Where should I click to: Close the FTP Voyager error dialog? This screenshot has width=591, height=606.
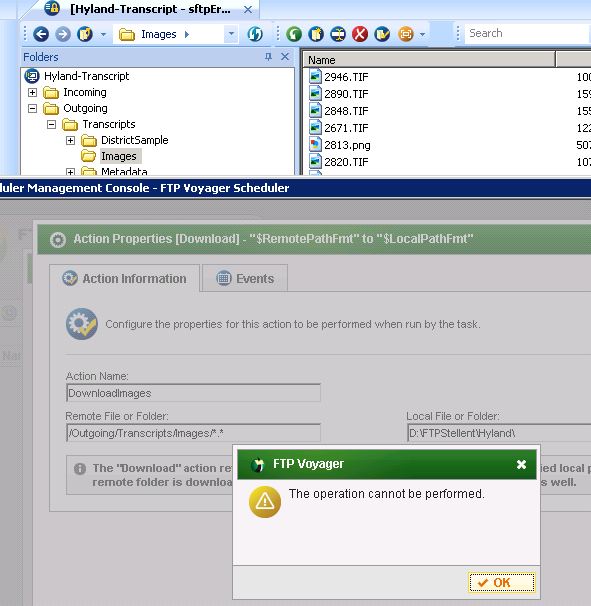[x=521, y=464]
